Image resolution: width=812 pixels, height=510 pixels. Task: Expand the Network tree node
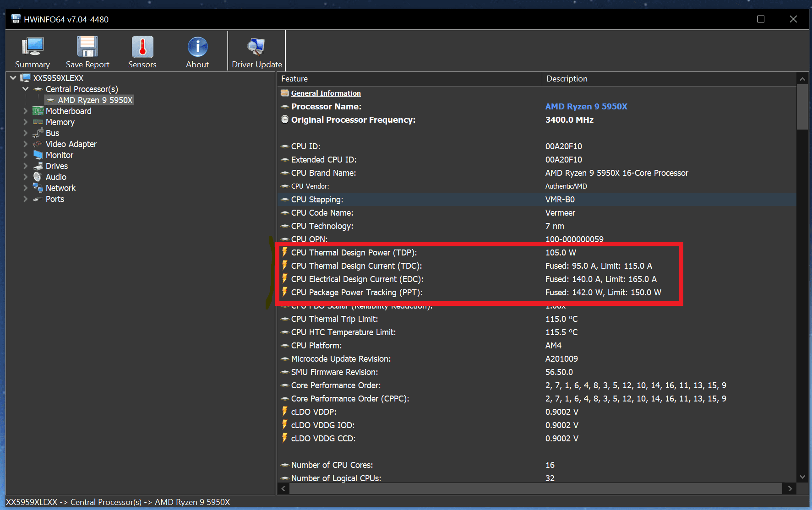pyautogui.click(x=25, y=188)
